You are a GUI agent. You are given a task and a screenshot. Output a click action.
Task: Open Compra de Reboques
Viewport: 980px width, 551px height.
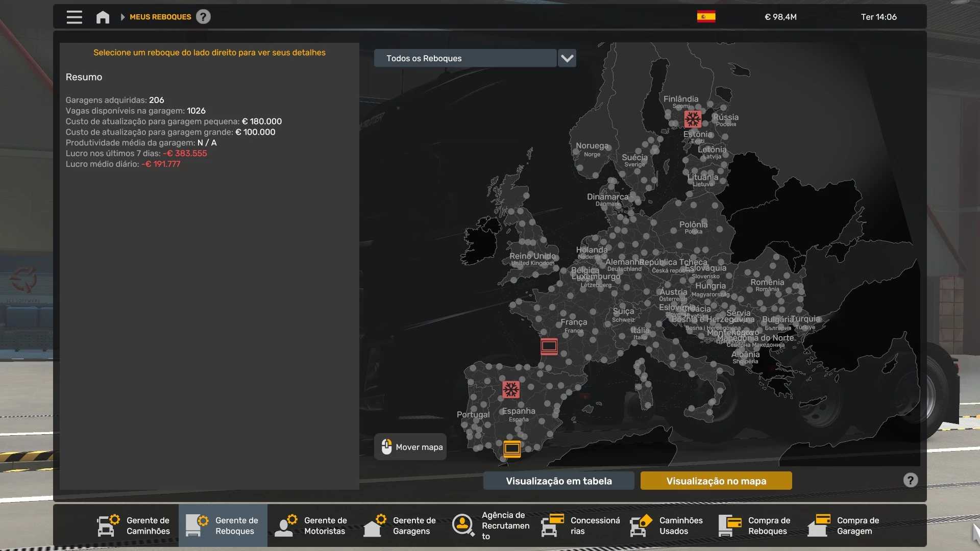coord(756,525)
